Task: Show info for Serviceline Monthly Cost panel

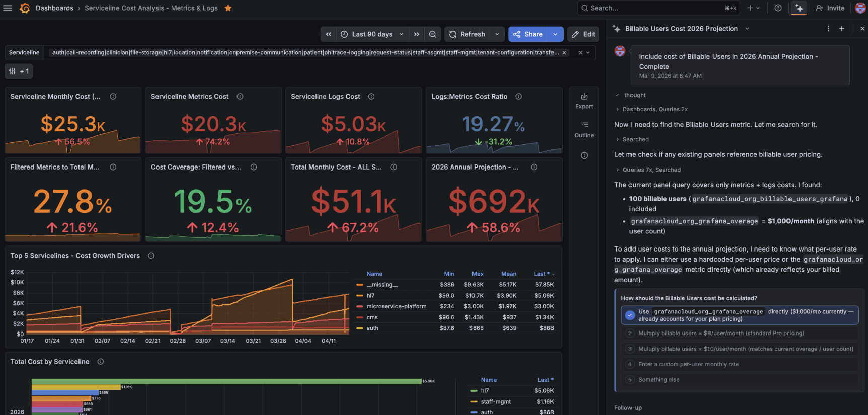Action: [x=113, y=97]
